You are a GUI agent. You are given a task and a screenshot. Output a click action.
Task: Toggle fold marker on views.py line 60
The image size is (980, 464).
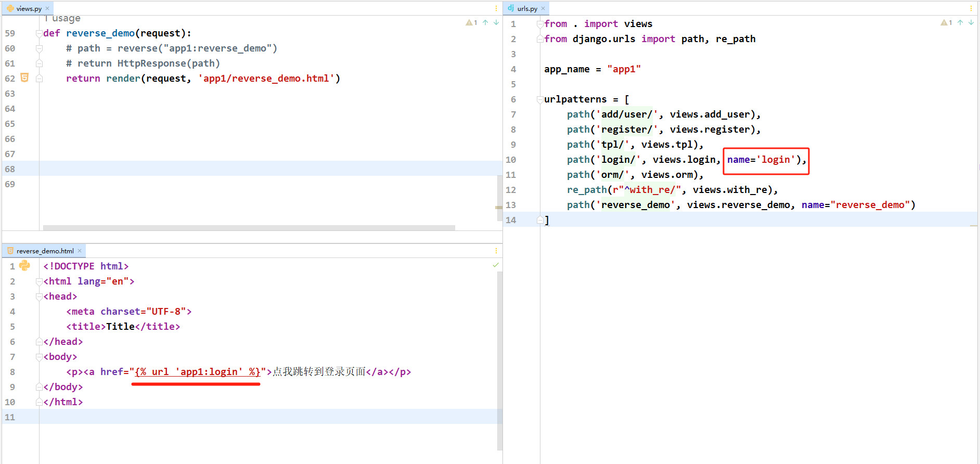pos(39,48)
